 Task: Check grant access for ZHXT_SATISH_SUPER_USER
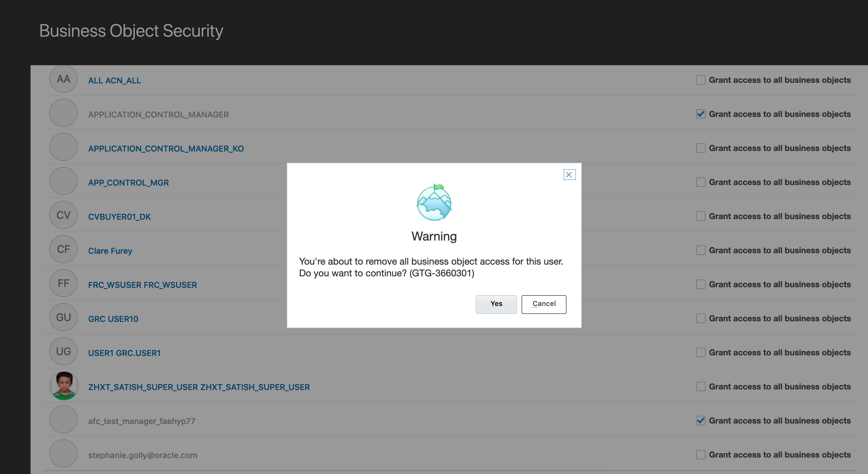701,386
